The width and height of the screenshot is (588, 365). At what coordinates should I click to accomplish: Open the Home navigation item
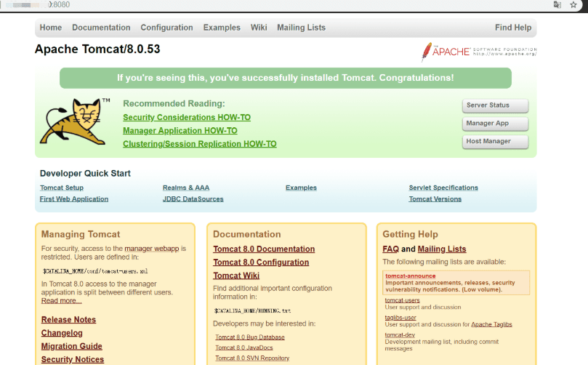(51, 28)
